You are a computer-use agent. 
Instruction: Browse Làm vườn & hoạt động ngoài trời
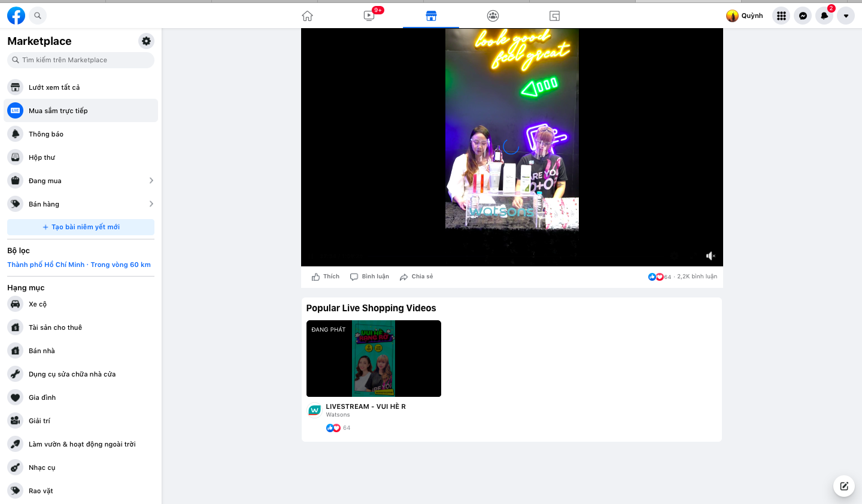coord(81,444)
